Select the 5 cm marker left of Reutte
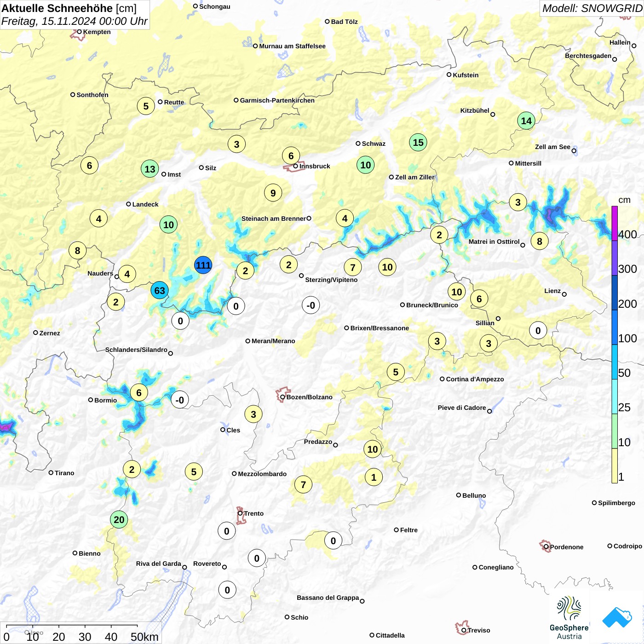644x644 pixels. click(x=146, y=106)
